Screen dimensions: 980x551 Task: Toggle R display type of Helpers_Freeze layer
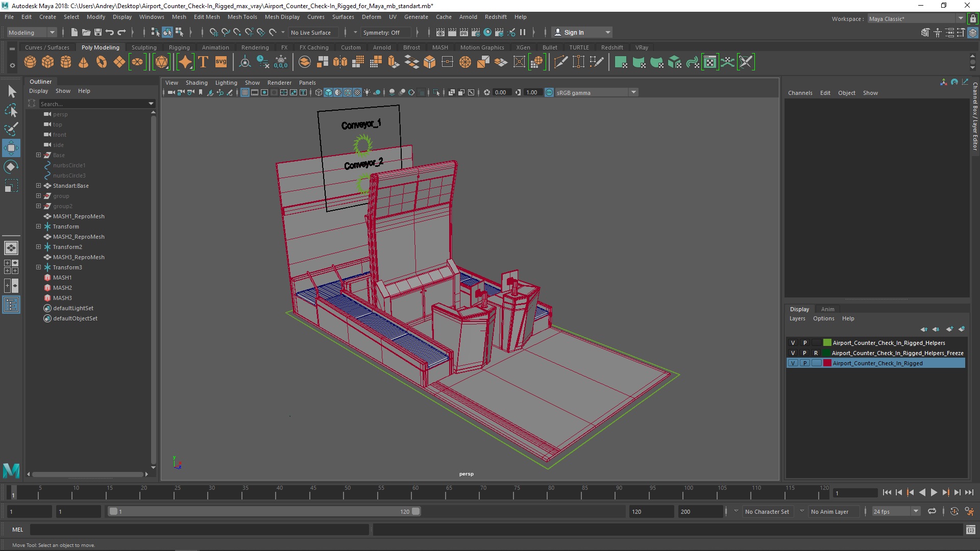(x=816, y=353)
